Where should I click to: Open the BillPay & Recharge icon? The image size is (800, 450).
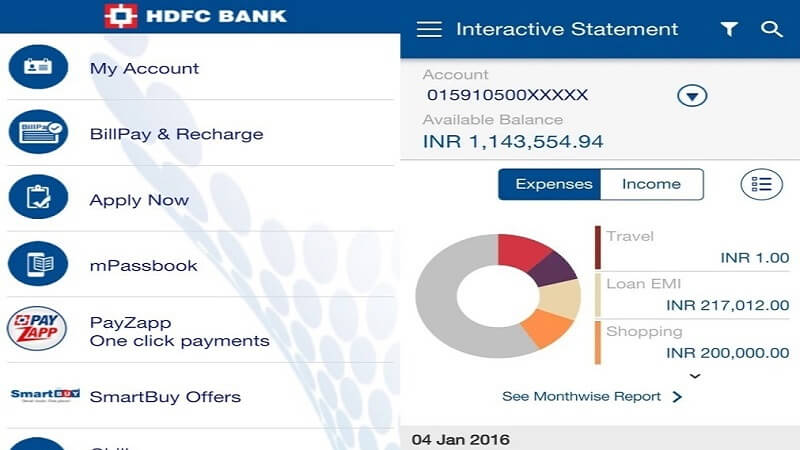[x=38, y=133]
